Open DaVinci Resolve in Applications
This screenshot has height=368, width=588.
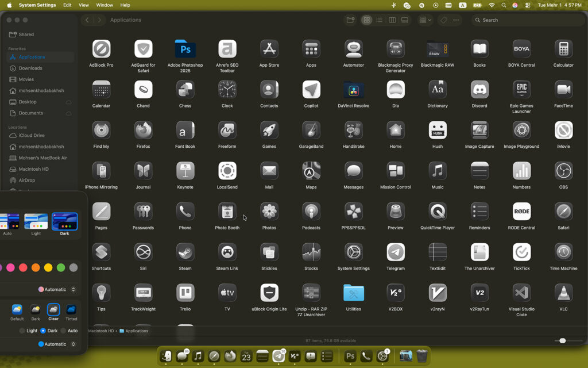353,90
